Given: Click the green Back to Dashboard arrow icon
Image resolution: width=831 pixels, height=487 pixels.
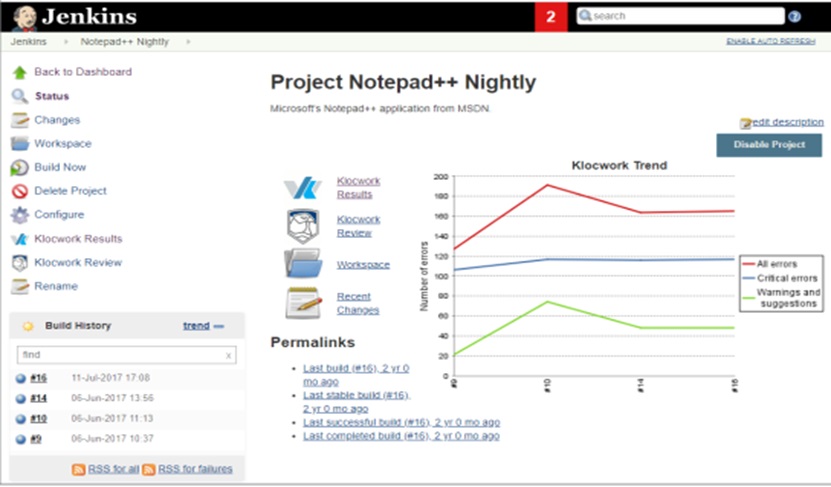Looking at the screenshot, I should coord(20,73).
